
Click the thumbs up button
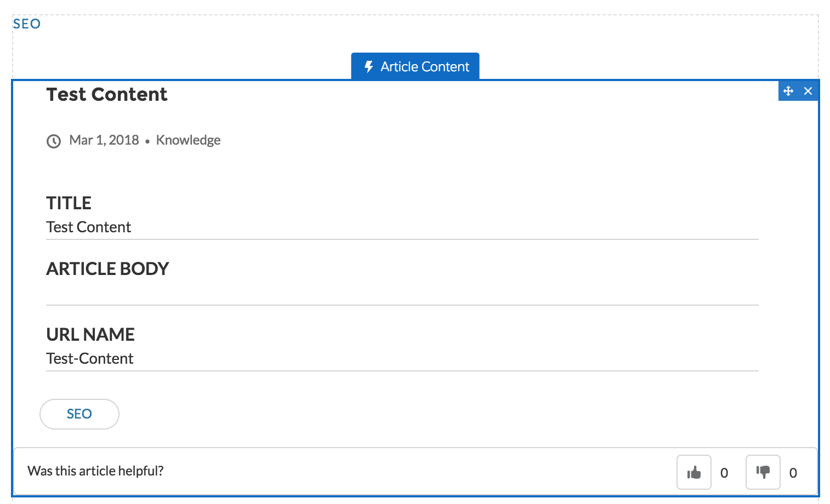(x=693, y=472)
